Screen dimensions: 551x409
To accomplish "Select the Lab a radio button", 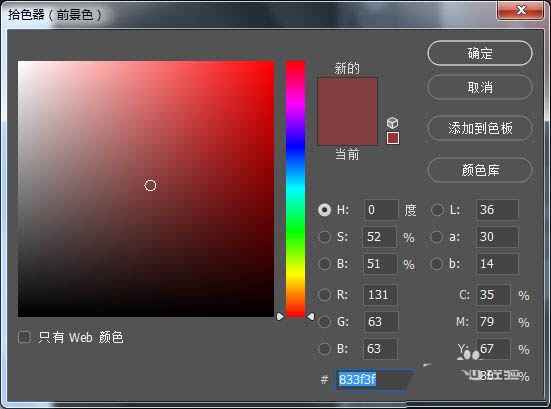I will point(436,237).
